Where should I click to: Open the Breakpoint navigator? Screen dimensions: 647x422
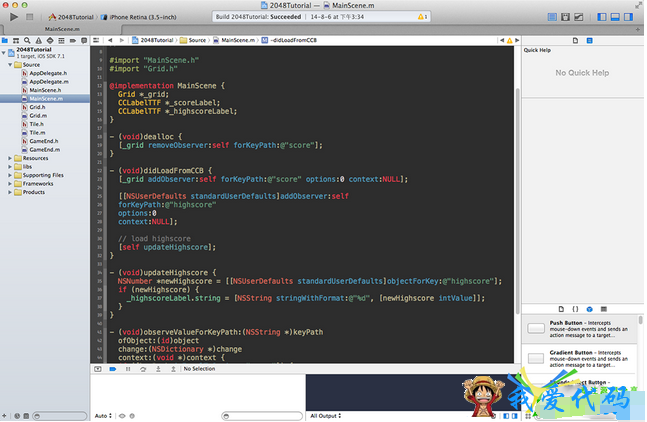click(73, 40)
